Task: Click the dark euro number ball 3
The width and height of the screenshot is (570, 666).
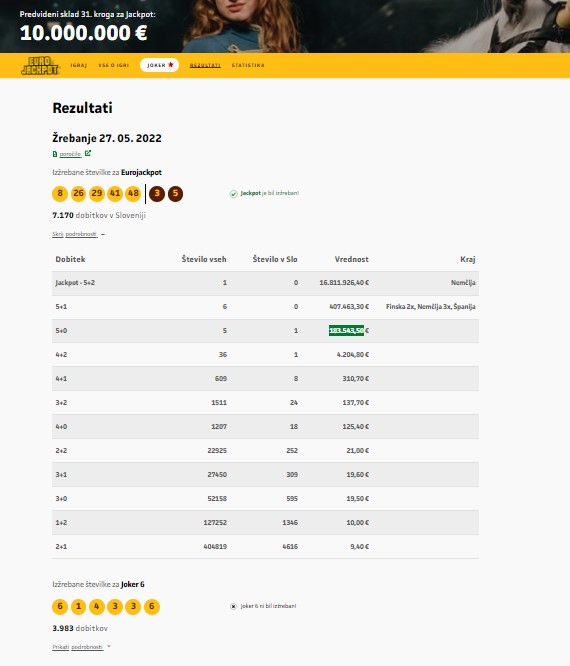Action: coord(157,194)
